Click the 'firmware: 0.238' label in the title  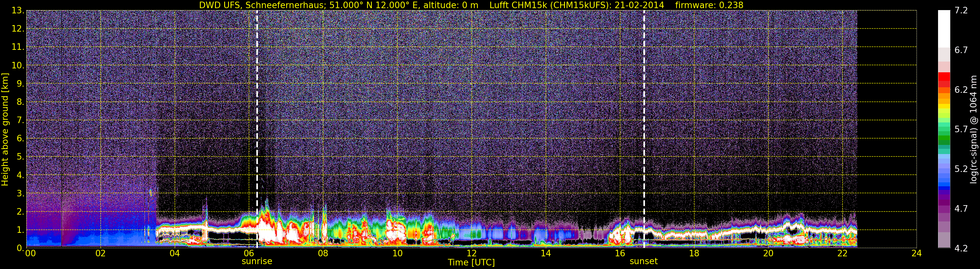click(709, 5)
